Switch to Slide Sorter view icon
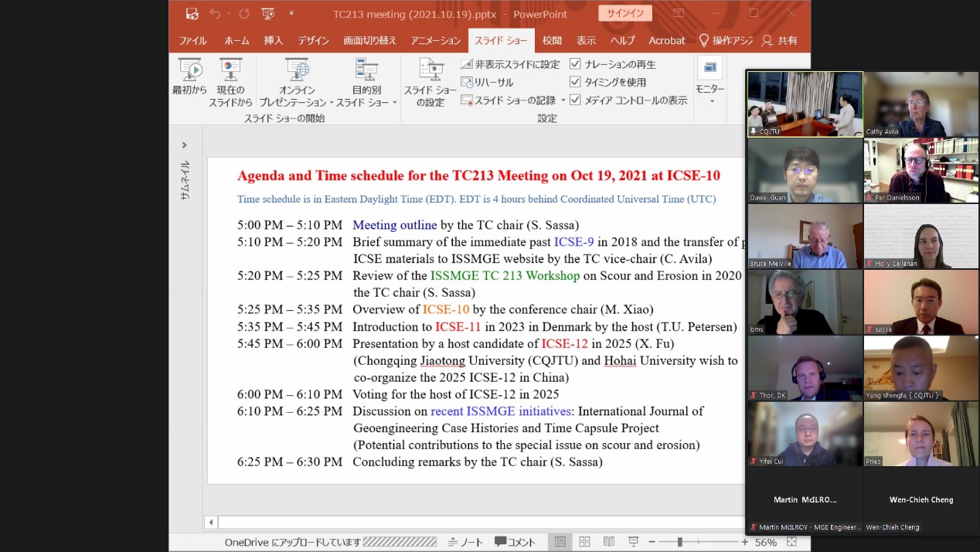The height and width of the screenshot is (552, 980). 584,542
